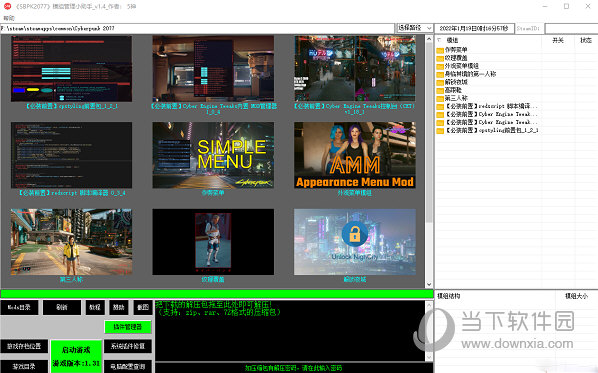The width and height of the screenshot is (598, 373).
Task: Click the 游戏存档位置 button
Action: click(24, 346)
